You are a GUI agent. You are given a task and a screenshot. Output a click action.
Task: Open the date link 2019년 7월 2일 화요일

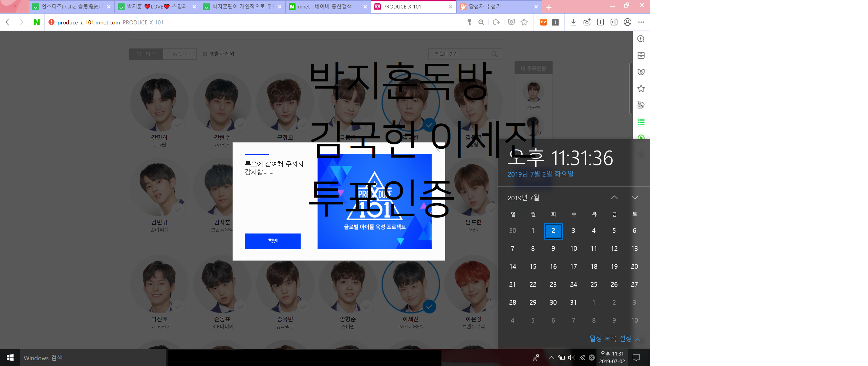540,174
